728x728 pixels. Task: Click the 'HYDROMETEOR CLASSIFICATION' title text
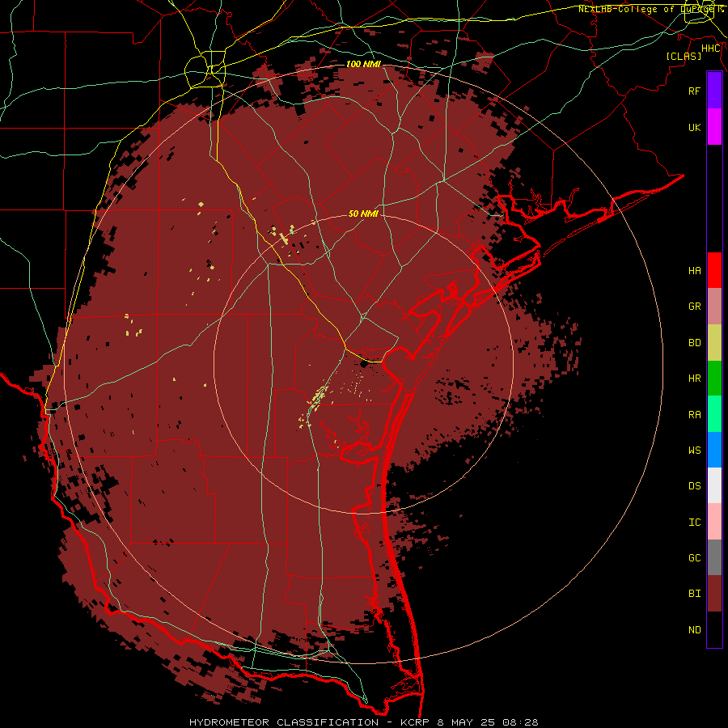click(284, 722)
